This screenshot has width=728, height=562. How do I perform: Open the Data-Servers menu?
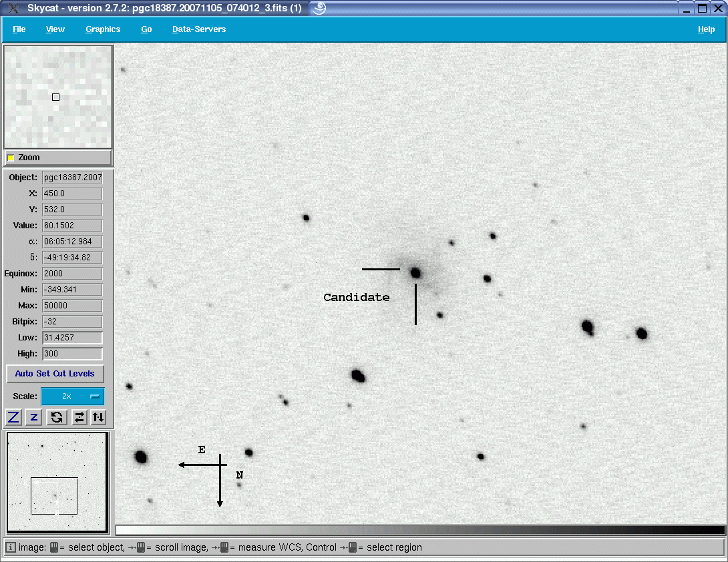click(x=199, y=29)
